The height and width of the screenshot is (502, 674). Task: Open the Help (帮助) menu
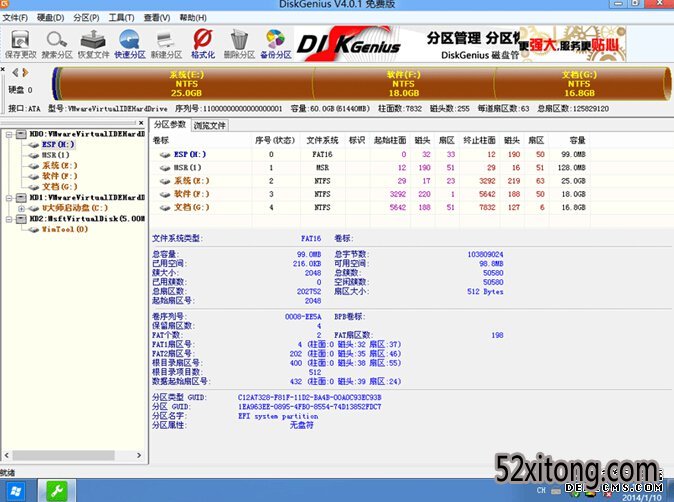click(x=193, y=18)
